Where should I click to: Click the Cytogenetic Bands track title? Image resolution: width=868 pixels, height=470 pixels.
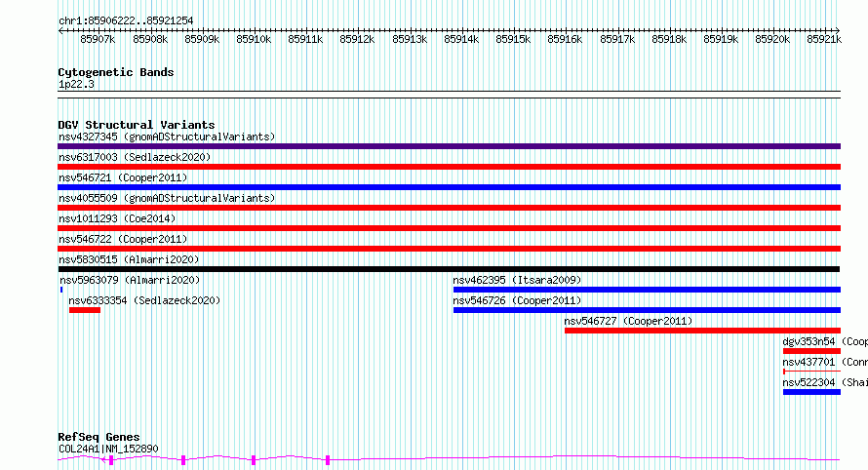coord(116,72)
